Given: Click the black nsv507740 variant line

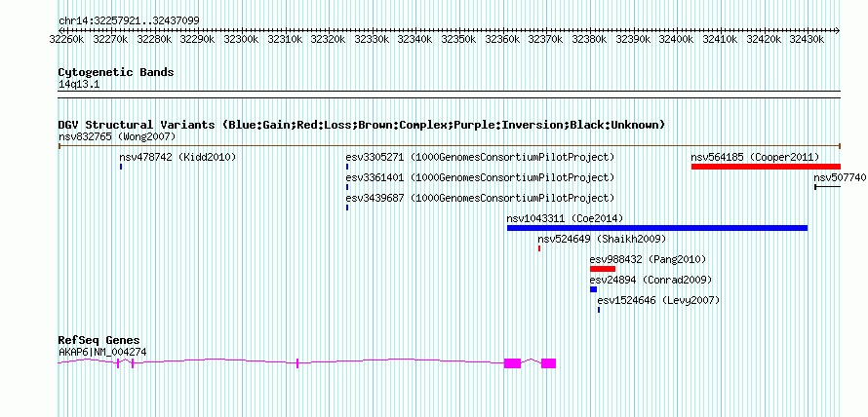Looking at the screenshot, I should (x=828, y=187).
